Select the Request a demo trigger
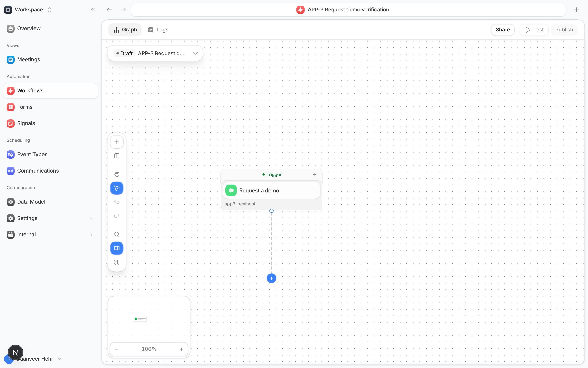The width and height of the screenshot is (588, 368). (x=271, y=191)
